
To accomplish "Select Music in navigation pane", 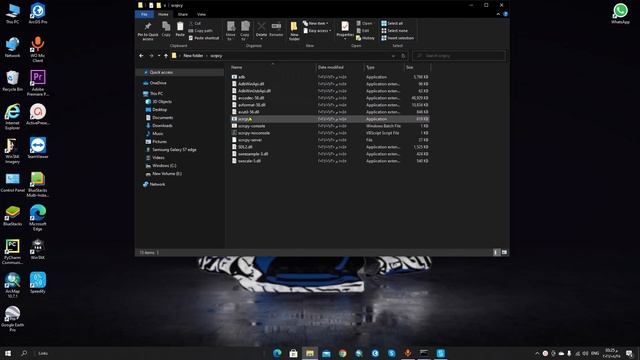I will (158, 133).
